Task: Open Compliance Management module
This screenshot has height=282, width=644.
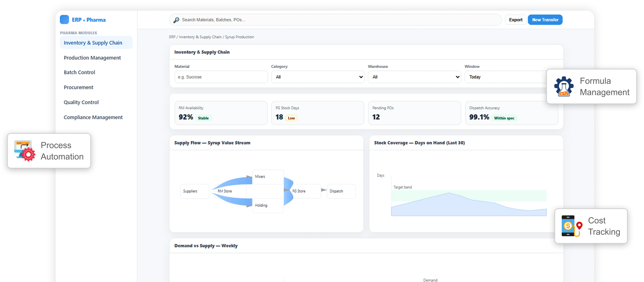Action: click(93, 117)
